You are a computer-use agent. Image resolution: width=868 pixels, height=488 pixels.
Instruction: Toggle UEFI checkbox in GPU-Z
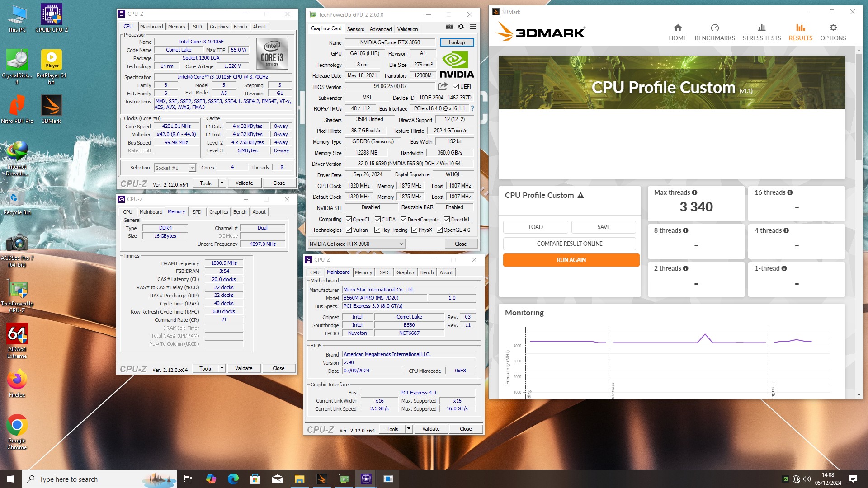point(456,87)
